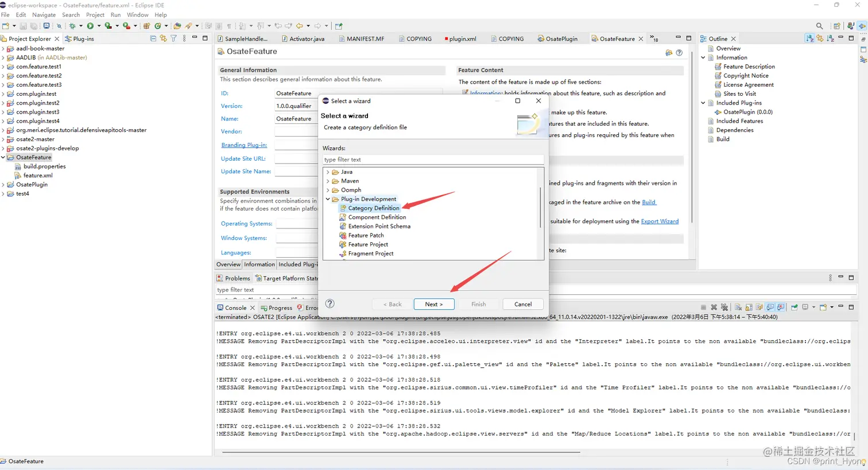
Task: Click the green Run toolbar icon
Action: [x=90, y=26]
